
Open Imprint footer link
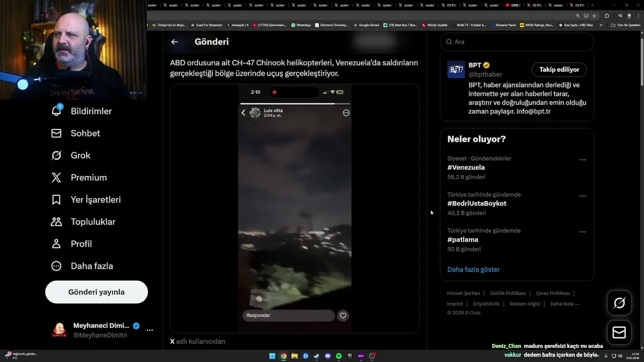455,304
